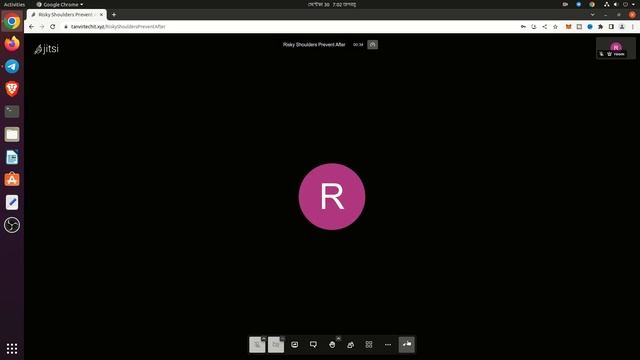Click the conference timer
The image size is (640, 360).
(x=358, y=44)
